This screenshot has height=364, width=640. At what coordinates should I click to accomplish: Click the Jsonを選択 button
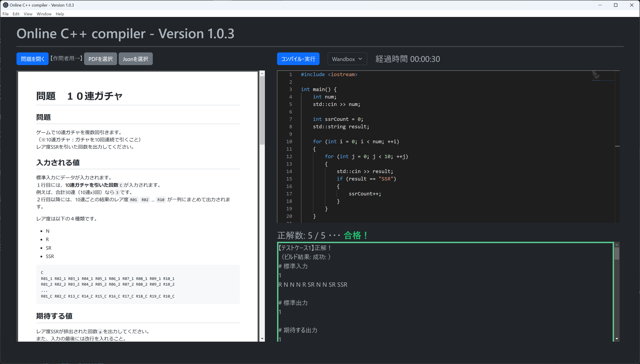point(136,59)
